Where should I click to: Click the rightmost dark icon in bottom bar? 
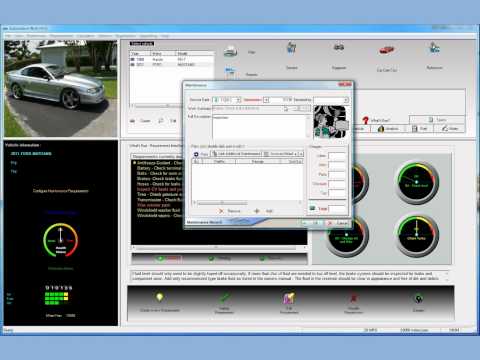(x=418, y=299)
